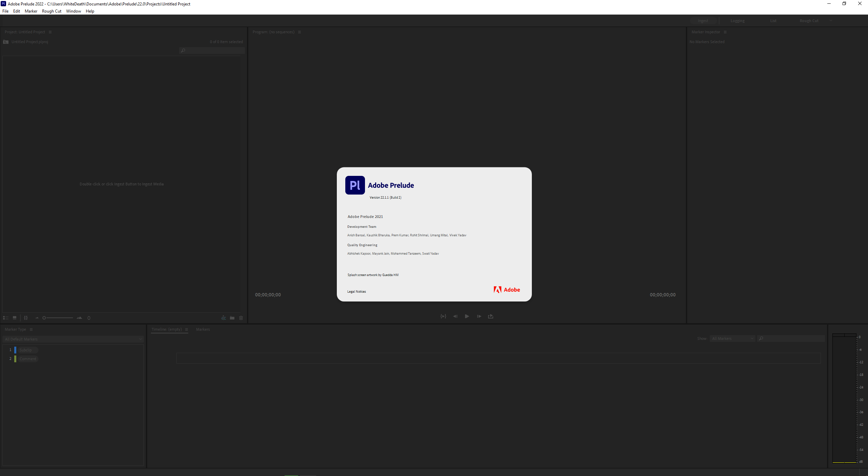
Task: Click "Version 22.1.1 (Build 2)" text
Action: [x=385, y=198]
